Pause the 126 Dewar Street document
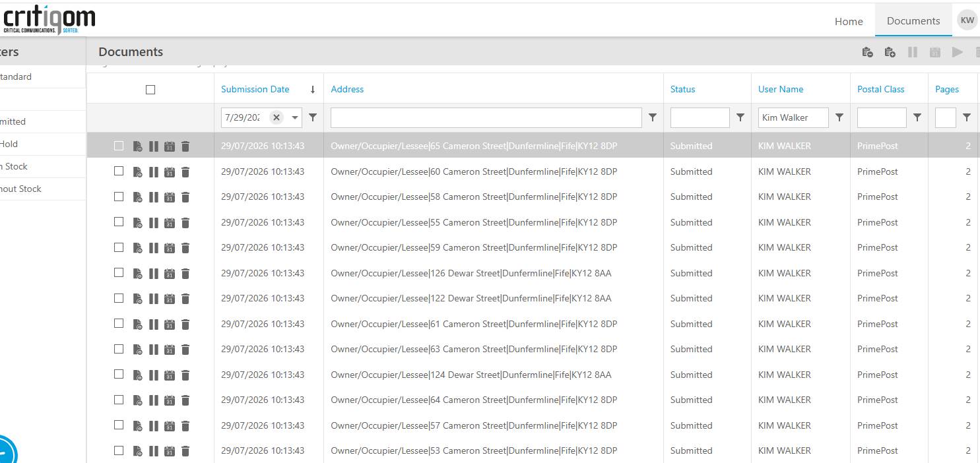The height and width of the screenshot is (463, 980). click(154, 274)
